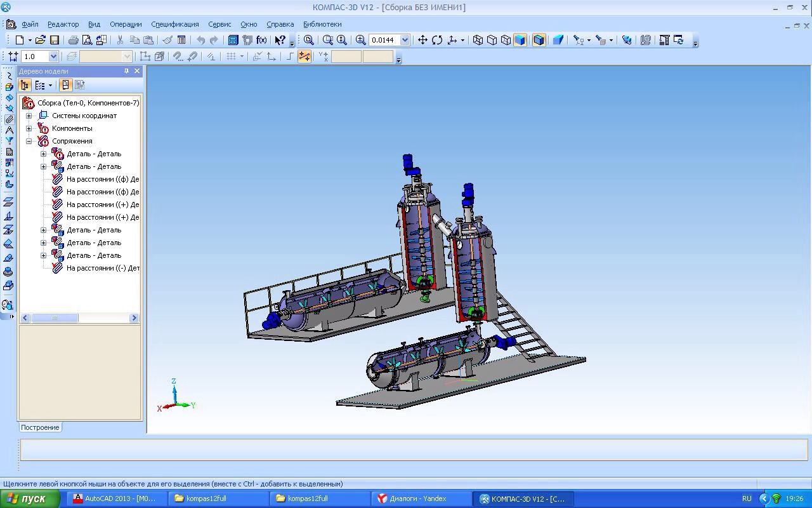Open the Файл menu

(x=30, y=24)
